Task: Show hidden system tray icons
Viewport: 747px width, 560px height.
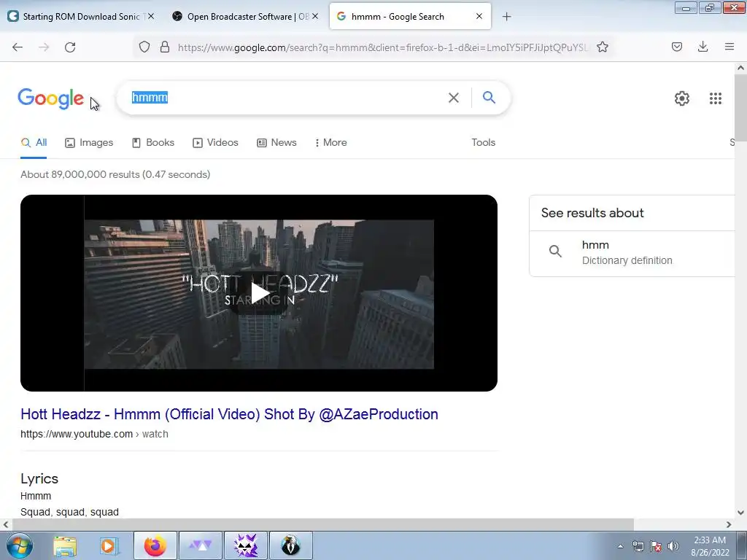Action: click(x=620, y=546)
